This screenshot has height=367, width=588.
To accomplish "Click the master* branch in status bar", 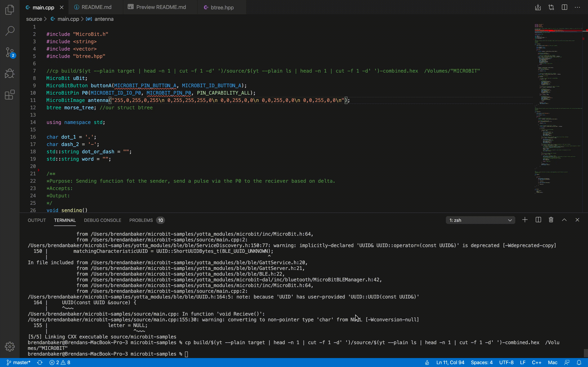I will (19, 362).
